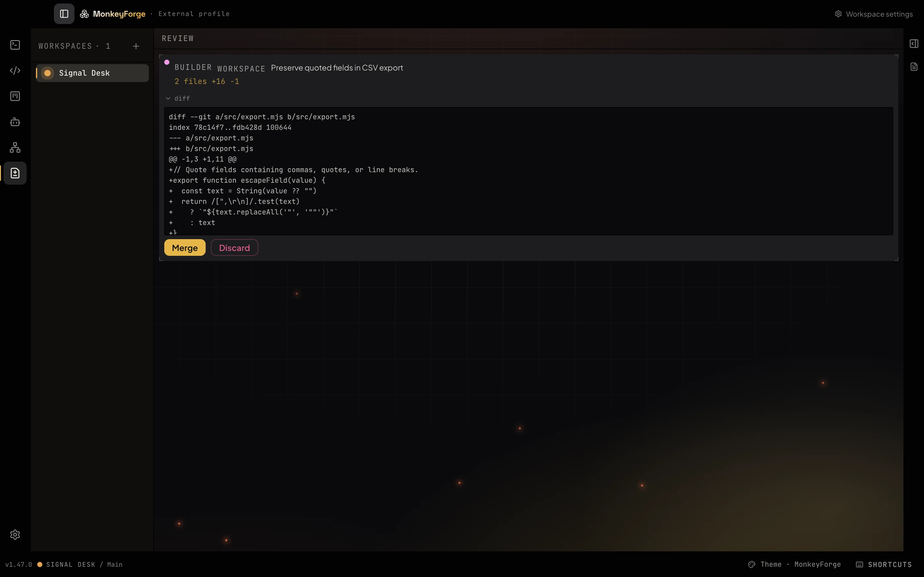This screenshot has width=924, height=577.
Task: Click the pink status dot on review card
Action: (167, 62)
